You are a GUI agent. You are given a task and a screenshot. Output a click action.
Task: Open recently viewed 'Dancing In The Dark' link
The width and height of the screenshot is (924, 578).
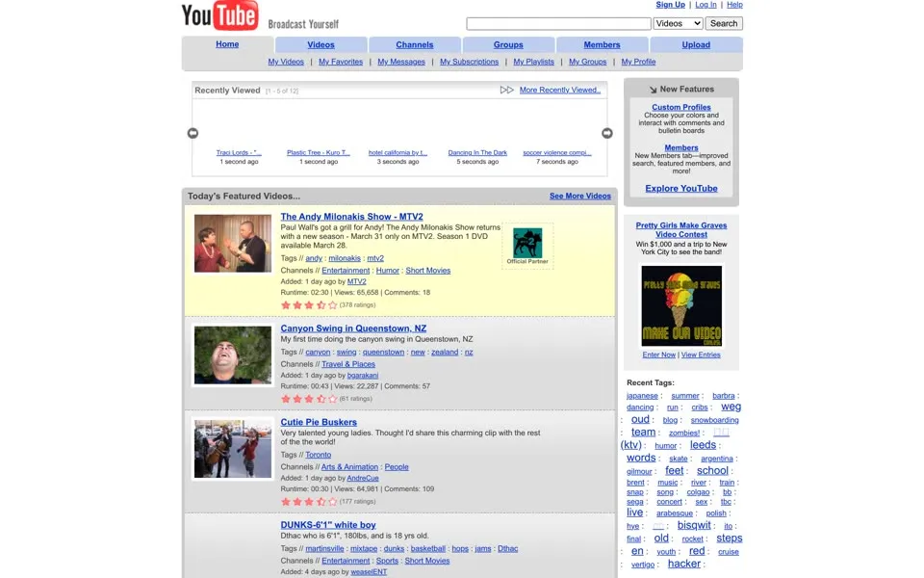[x=477, y=153]
